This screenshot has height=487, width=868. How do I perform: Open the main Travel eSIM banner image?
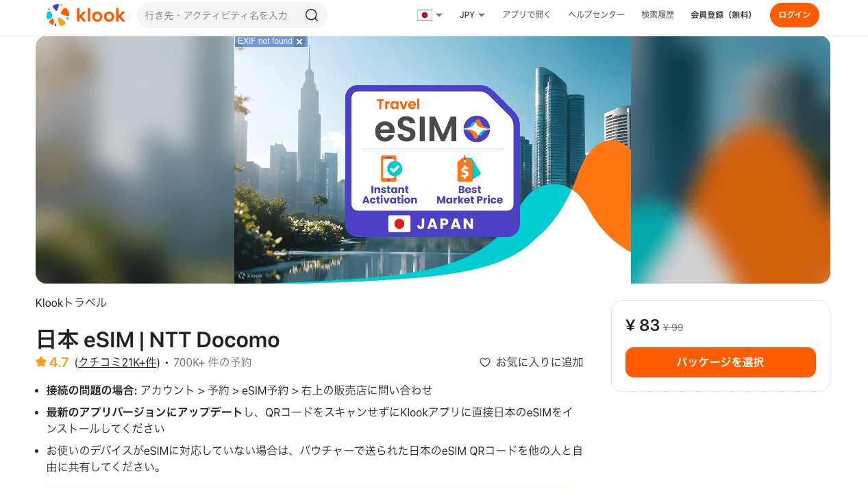432,160
